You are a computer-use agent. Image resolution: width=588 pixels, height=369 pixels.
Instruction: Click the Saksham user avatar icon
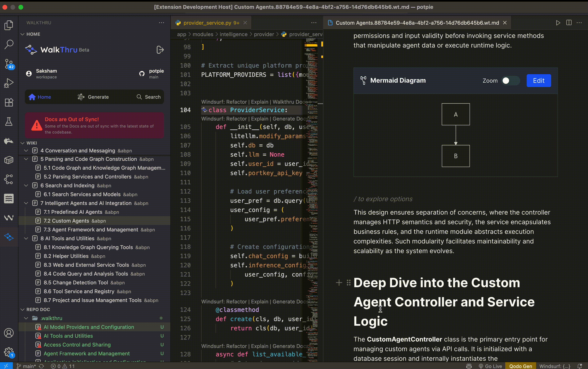click(29, 73)
